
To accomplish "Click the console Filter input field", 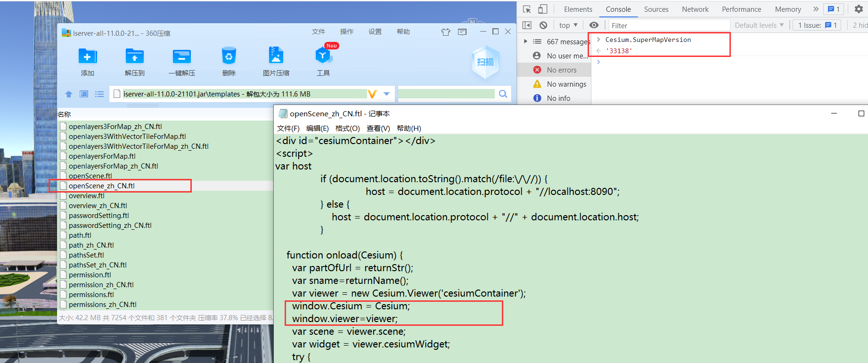I will pos(668,25).
